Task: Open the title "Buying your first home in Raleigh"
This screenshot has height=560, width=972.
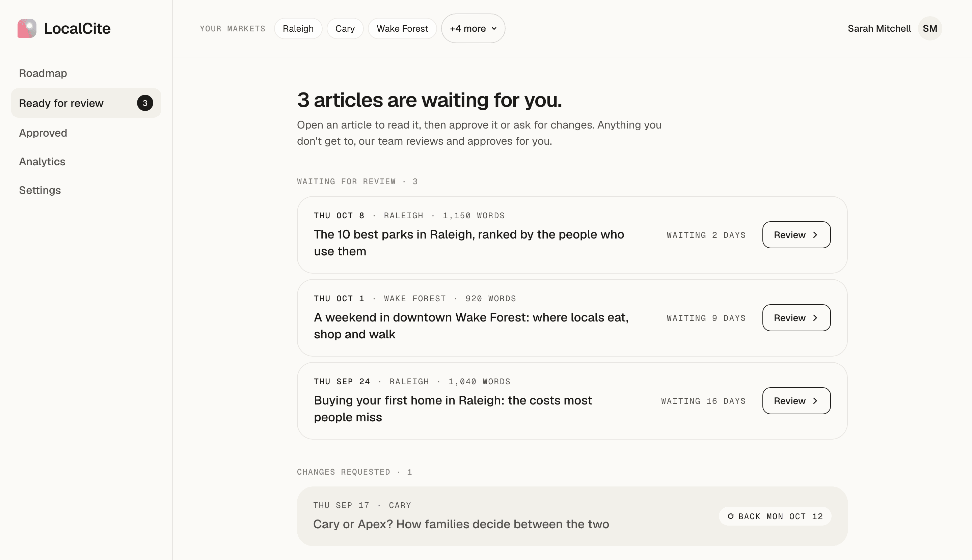Action: pos(453,409)
